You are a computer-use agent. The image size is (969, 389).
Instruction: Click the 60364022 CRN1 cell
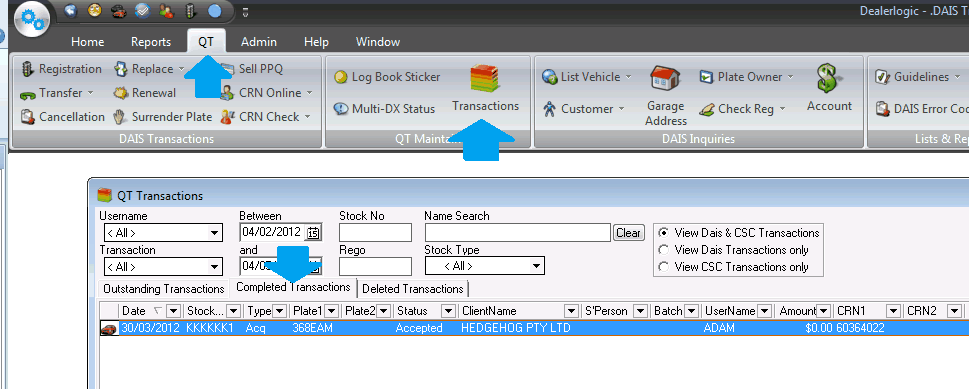[x=860, y=328]
